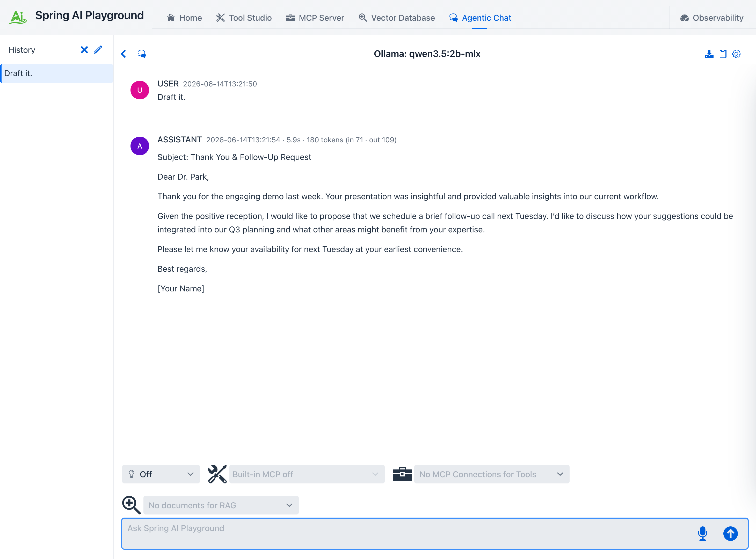Click the crossed tools icon
Viewport: 756px width, 559px height.
[217, 474]
